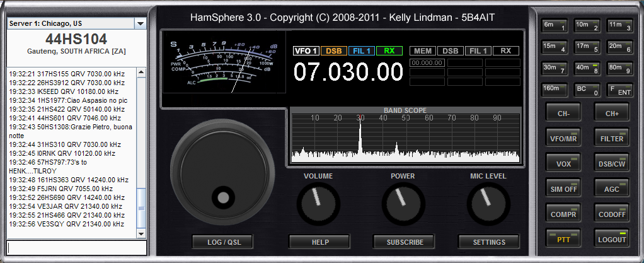Image resolution: width=644 pixels, height=263 pixels.
Task: Click message 1HS1977:Ciao Aspasio no pic
Action: click(x=68, y=100)
